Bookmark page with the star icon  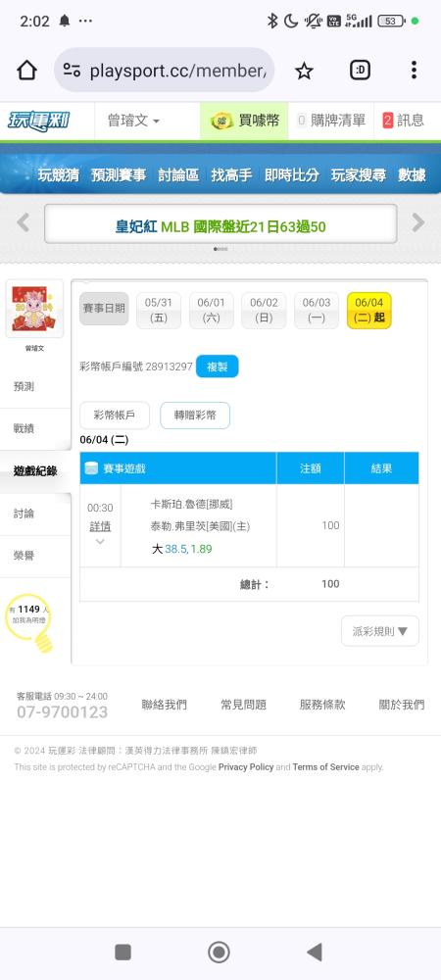point(304,71)
